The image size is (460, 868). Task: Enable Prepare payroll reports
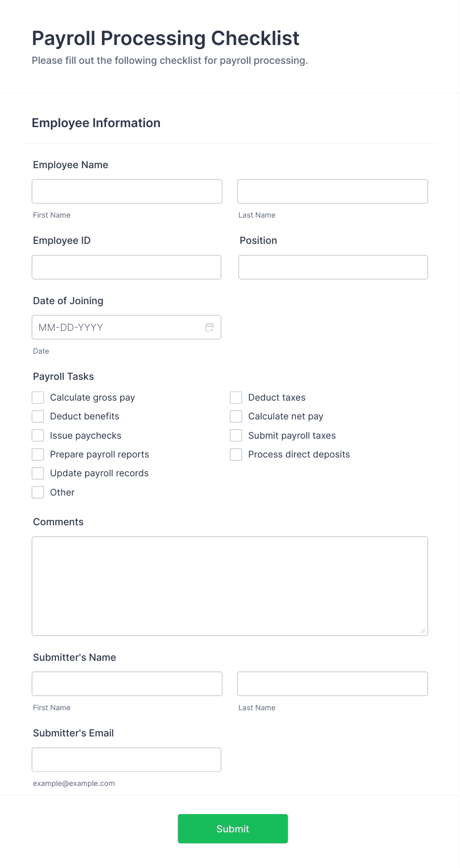pos(38,454)
